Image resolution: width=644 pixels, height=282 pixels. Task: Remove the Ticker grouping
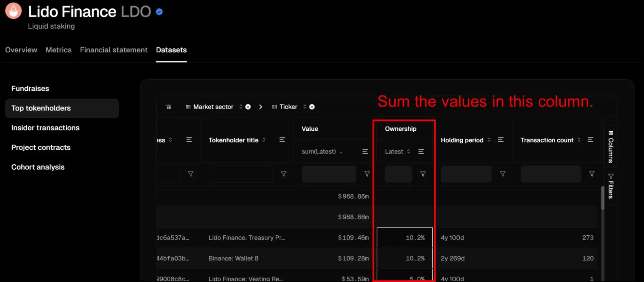click(x=312, y=107)
